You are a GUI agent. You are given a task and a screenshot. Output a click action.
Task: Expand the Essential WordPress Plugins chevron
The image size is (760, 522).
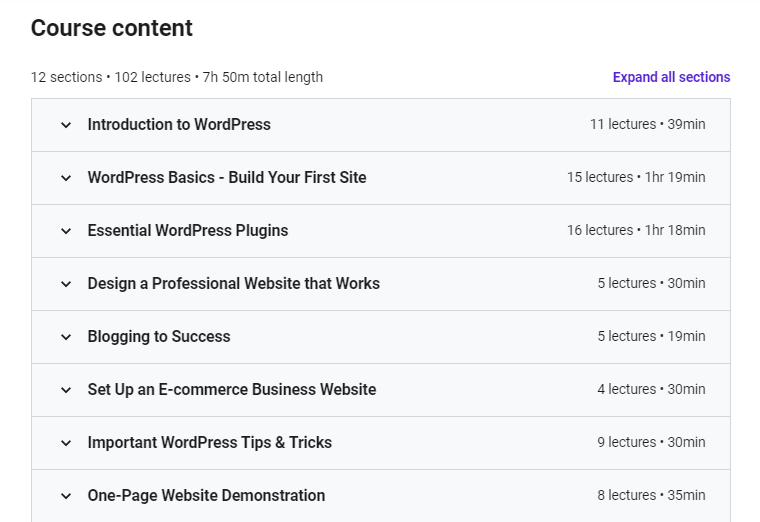pos(66,231)
